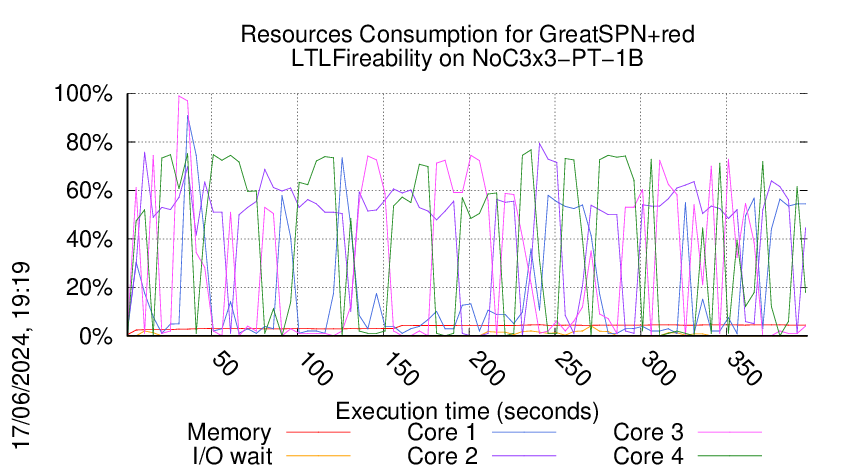Viewport: 850px width, 475px height.
Task: Click the 40% y-axis tick label
Action: [89, 240]
